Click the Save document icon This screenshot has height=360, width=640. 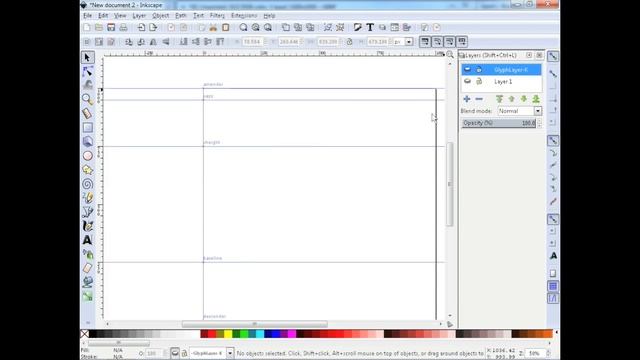pyautogui.click(x=111, y=27)
